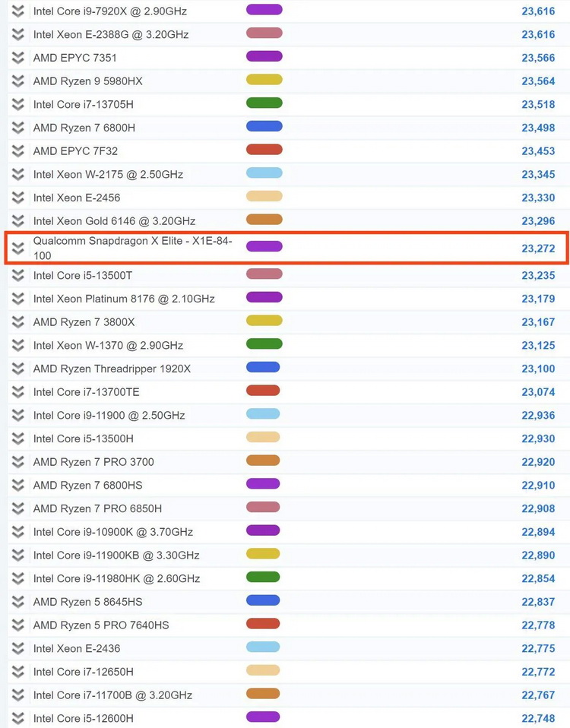Expand the AMD Ryzen 9 5980HX chevron
Viewport: 570px width, 728px height.
pos(18,81)
